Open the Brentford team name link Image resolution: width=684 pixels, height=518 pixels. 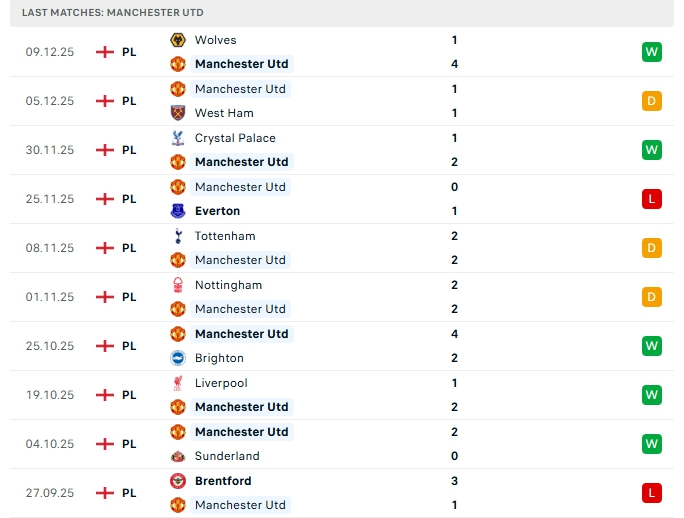pyautogui.click(x=223, y=481)
